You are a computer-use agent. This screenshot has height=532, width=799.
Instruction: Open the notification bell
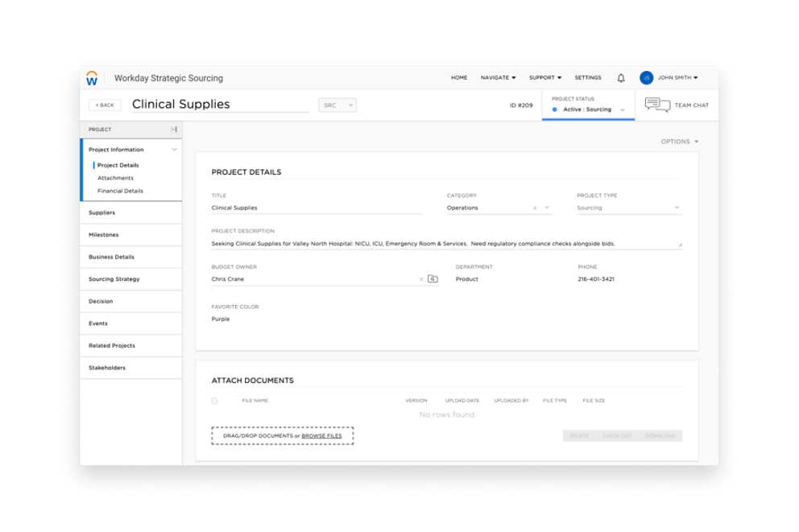[x=620, y=78]
